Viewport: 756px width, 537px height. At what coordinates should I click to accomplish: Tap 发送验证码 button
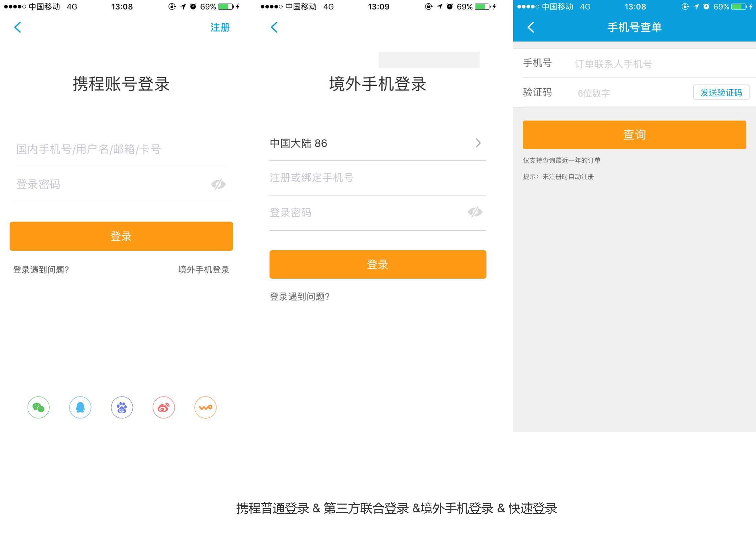pyautogui.click(x=721, y=92)
